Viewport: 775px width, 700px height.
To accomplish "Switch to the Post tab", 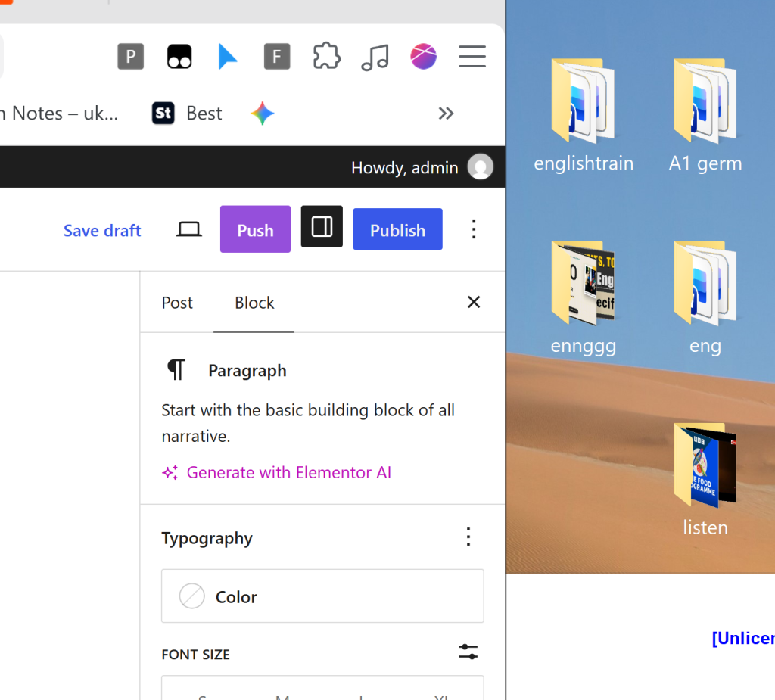I will [x=177, y=302].
